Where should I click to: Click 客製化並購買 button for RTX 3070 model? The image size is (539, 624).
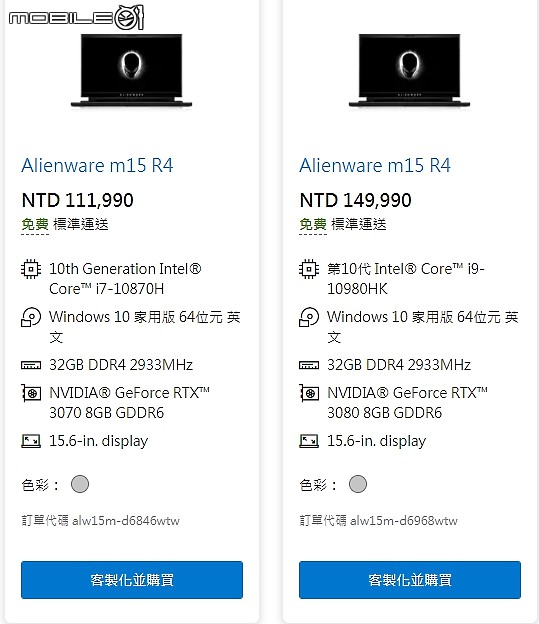pyautogui.click(x=132, y=580)
